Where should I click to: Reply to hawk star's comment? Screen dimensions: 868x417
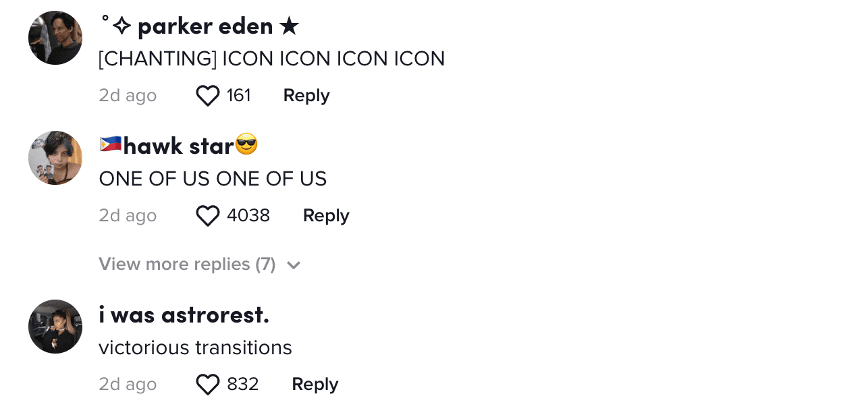click(326, 216)
